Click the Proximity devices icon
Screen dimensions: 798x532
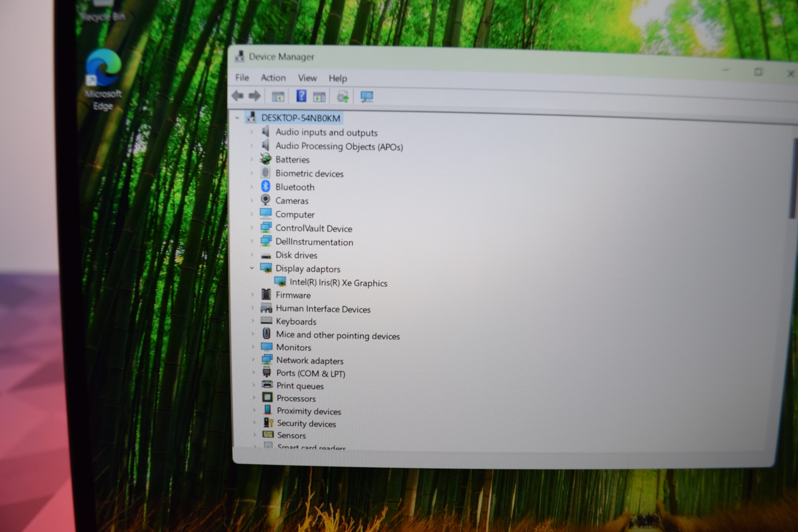point(268,410)
